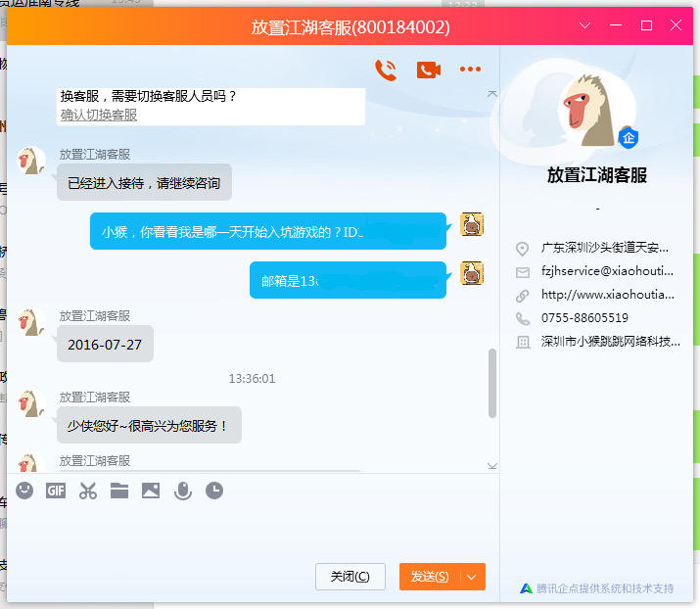Screen dimensions: 700x609
Task: Click the window title 放置江湖客服(800184002)
Action: [350, 27]
